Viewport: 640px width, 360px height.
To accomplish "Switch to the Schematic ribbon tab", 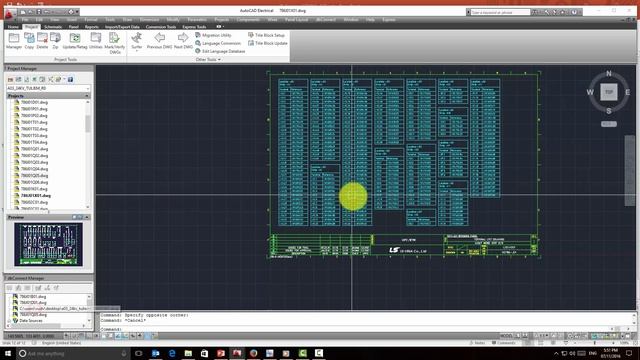I will point(53,27).
